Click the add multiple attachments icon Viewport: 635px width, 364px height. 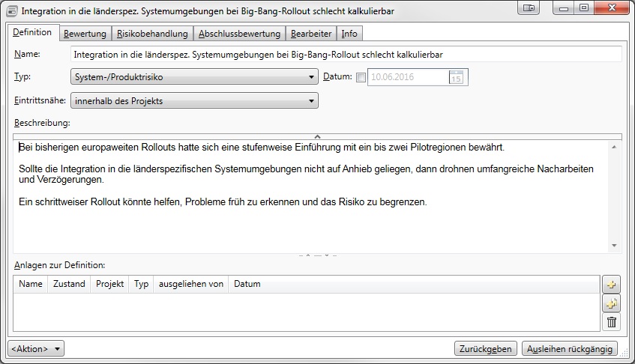(612, 303)
